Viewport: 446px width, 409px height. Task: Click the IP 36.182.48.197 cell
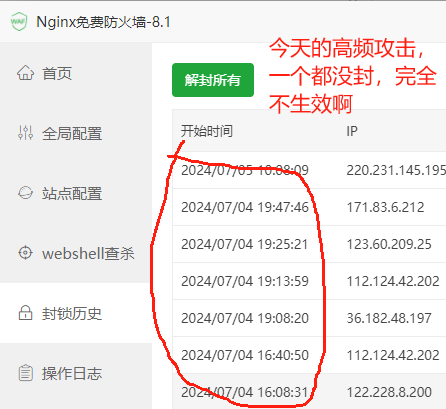(x=389, y=318)
